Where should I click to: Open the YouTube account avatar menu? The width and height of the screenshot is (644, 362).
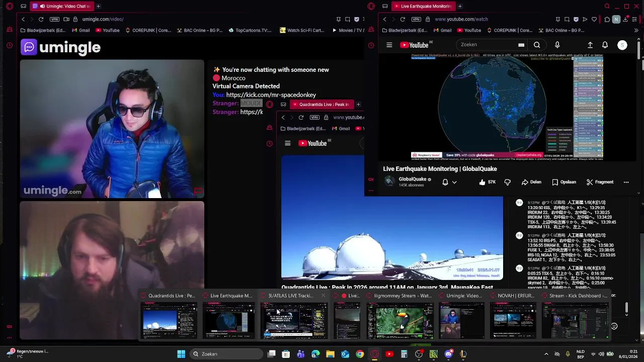[x=622, y=45]
